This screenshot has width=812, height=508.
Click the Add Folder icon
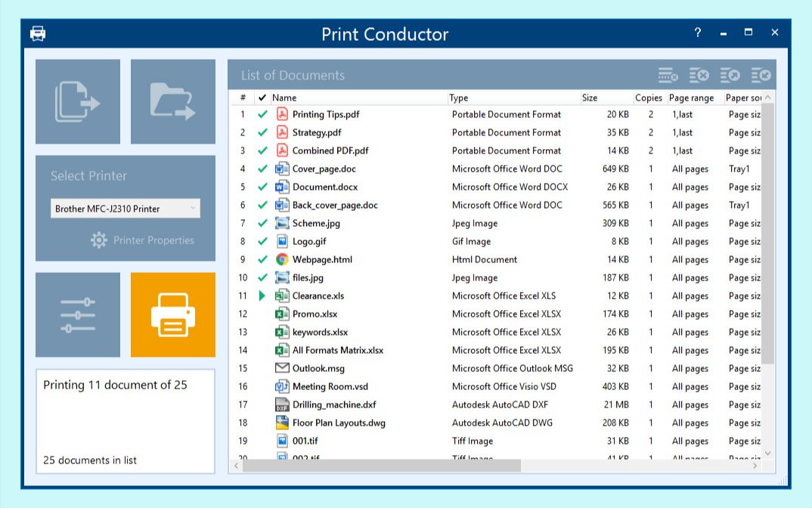[x=172, y=101]
